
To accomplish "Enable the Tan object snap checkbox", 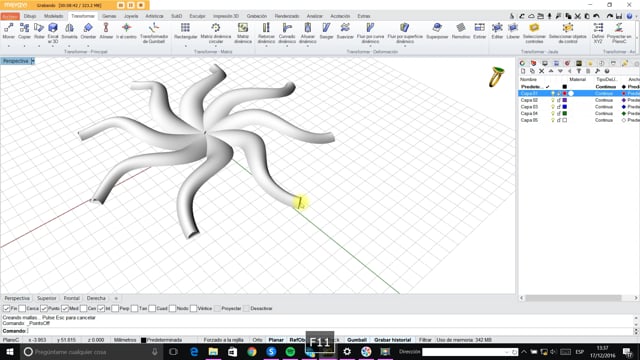I will (x=135, y=309).
